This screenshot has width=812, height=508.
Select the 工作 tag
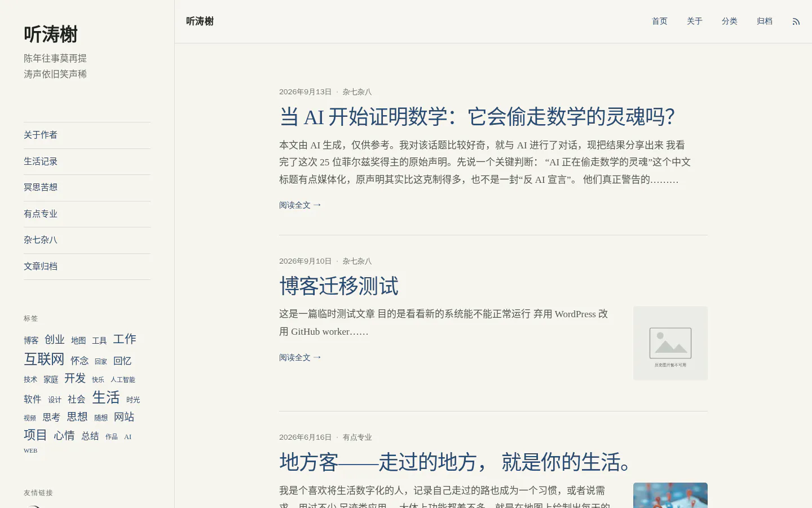(x=125, y=339)
